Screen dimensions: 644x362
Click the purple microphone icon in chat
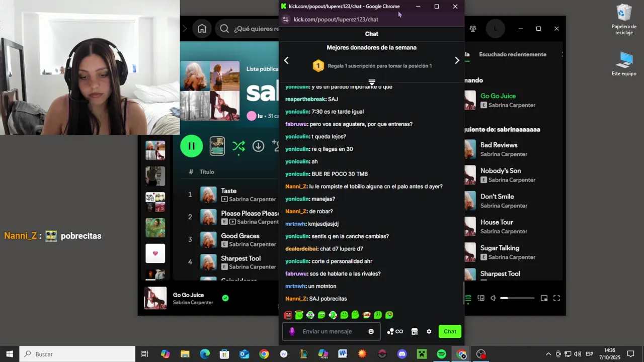point(292,331)
